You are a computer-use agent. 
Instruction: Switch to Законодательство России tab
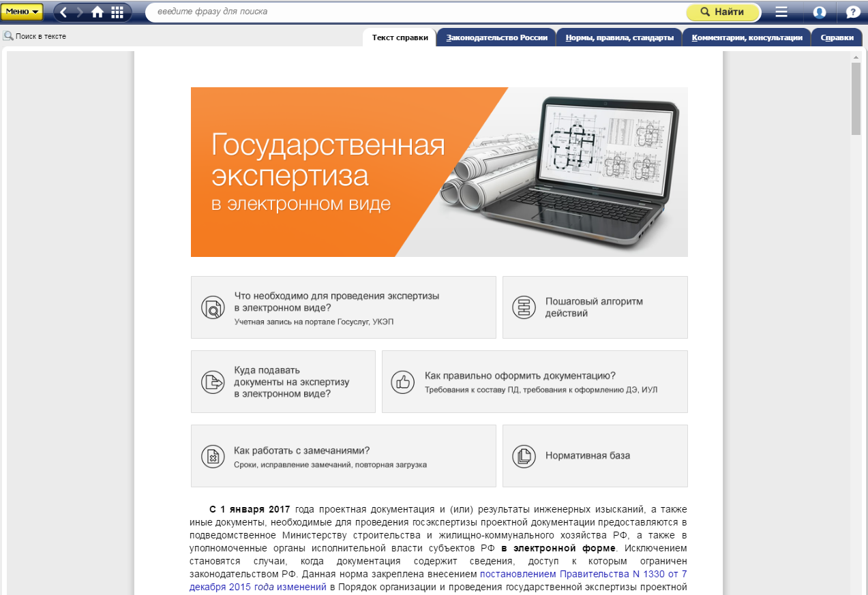coord(496,38)
